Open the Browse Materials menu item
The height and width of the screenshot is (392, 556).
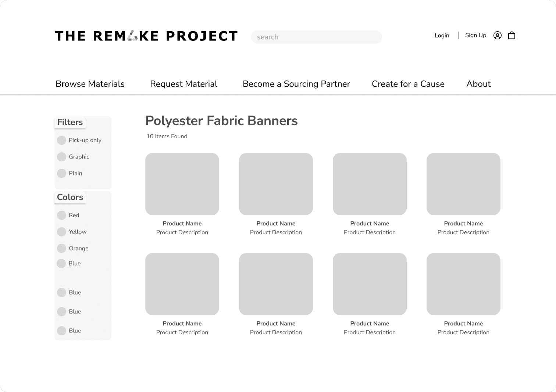[90, 84]
